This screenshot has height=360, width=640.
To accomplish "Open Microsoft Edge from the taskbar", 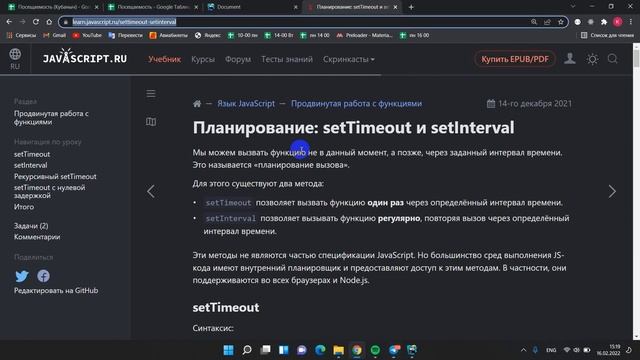I will click(x=320, y=350).
